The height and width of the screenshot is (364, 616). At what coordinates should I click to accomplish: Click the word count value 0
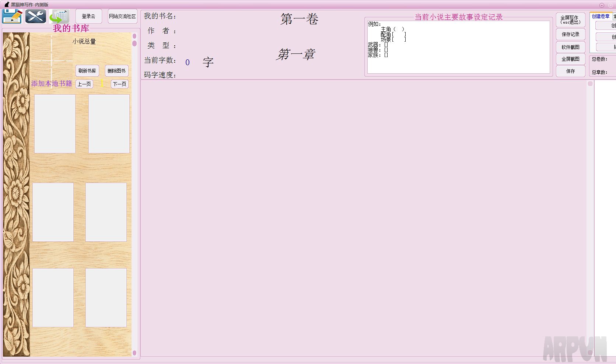coord(188,63)
